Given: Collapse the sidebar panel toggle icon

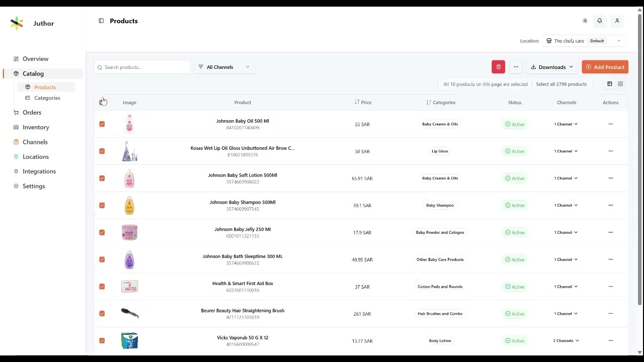Looking at the screenshot, I should (101, 21).
